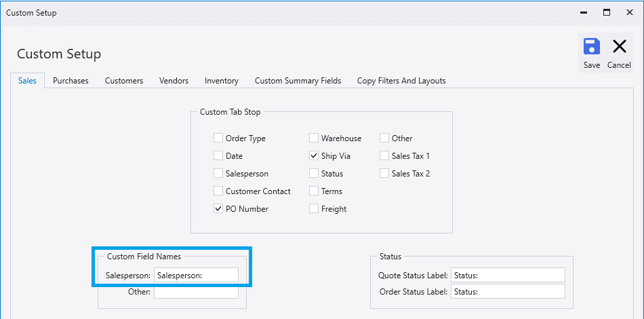
Task: Select the Inventory tab
Action: click(222, 81)
